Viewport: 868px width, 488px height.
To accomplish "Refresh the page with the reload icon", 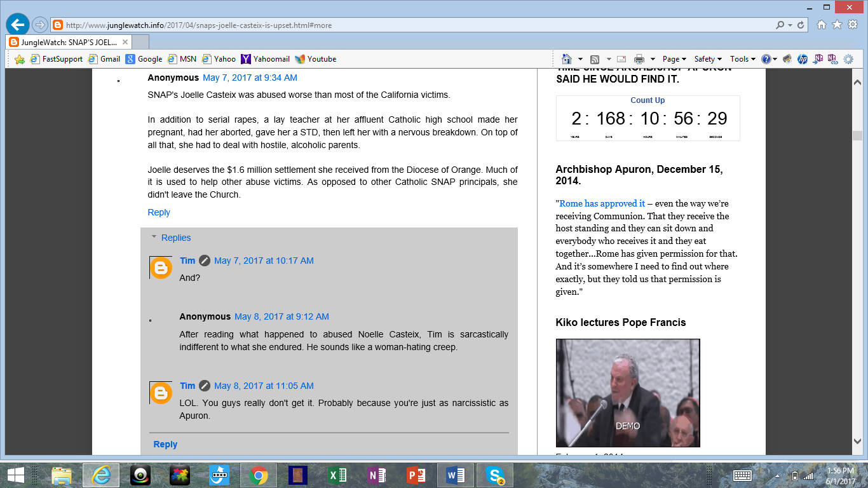I will point(801,25).
